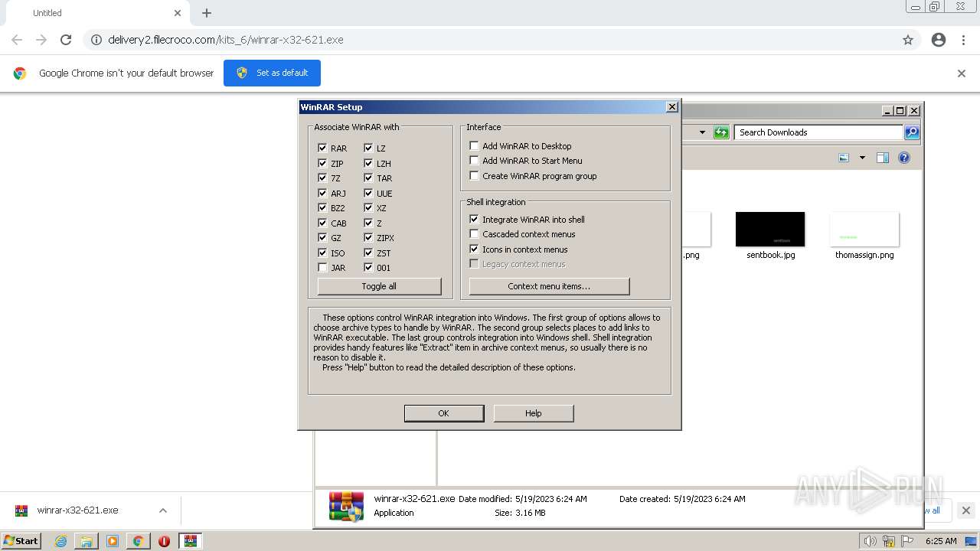Focus the Search Downloads field

[818, 132]
